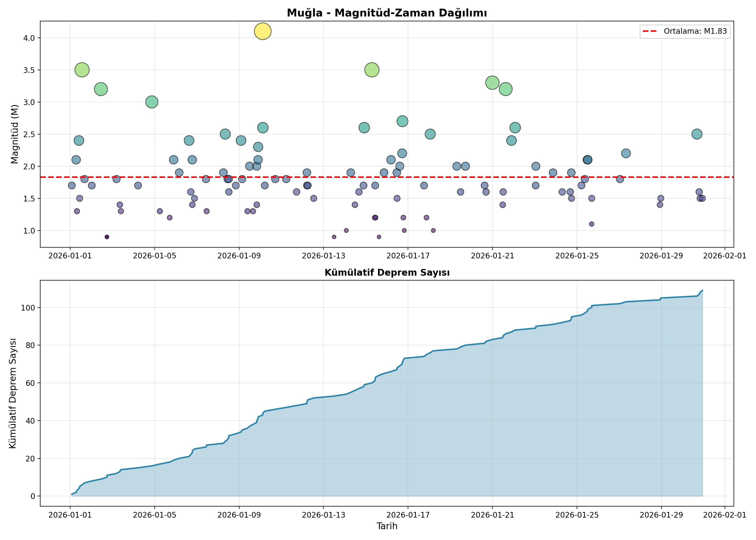
Task: Click the "4.0" magnitude axis tick label
Action: (29, 38)
